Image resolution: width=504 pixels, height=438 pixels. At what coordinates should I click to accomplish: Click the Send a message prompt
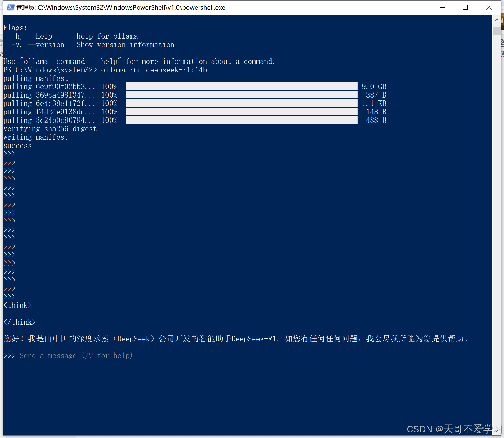[76, 355]
